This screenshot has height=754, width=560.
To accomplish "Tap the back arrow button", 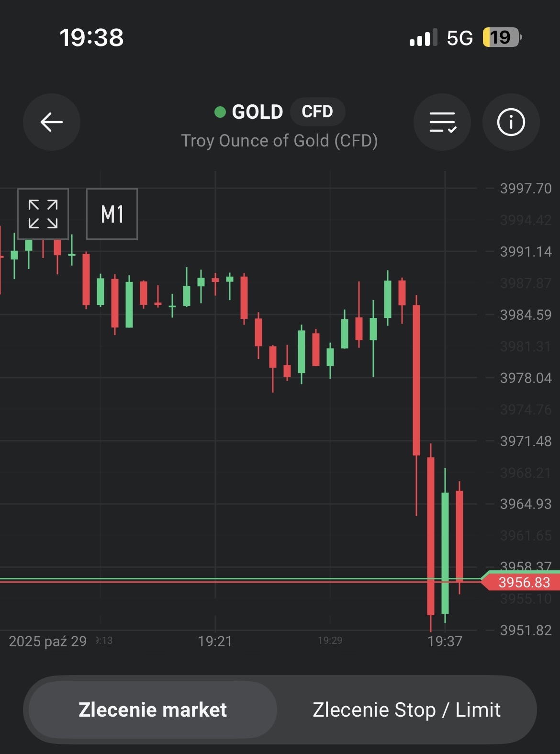I will click(52, 122).
